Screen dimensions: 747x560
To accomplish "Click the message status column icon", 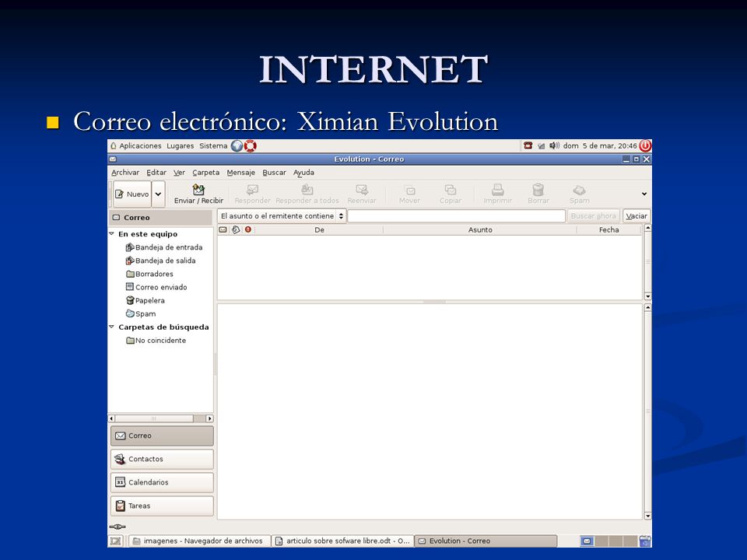I will coord(223,229).
